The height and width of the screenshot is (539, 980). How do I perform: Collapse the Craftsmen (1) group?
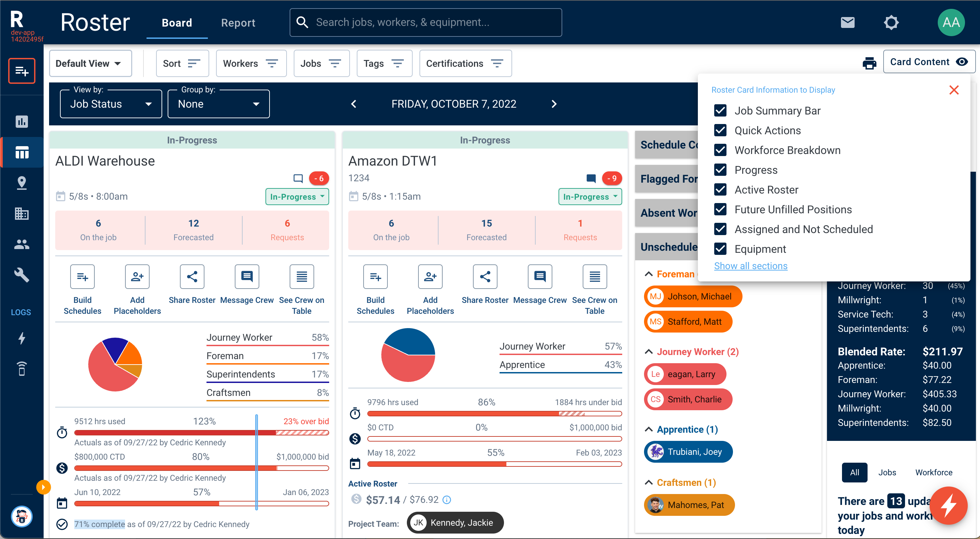pyautogui.click(x=649, y=482)
